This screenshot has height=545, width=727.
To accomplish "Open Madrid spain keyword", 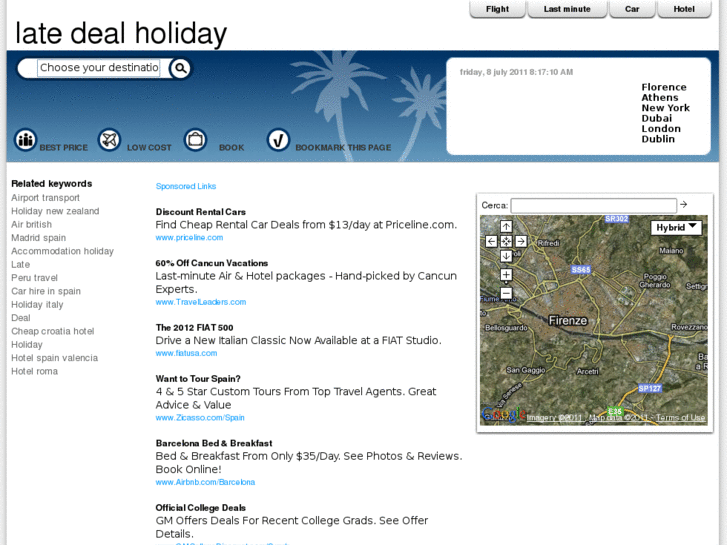I will coord(38,238).
